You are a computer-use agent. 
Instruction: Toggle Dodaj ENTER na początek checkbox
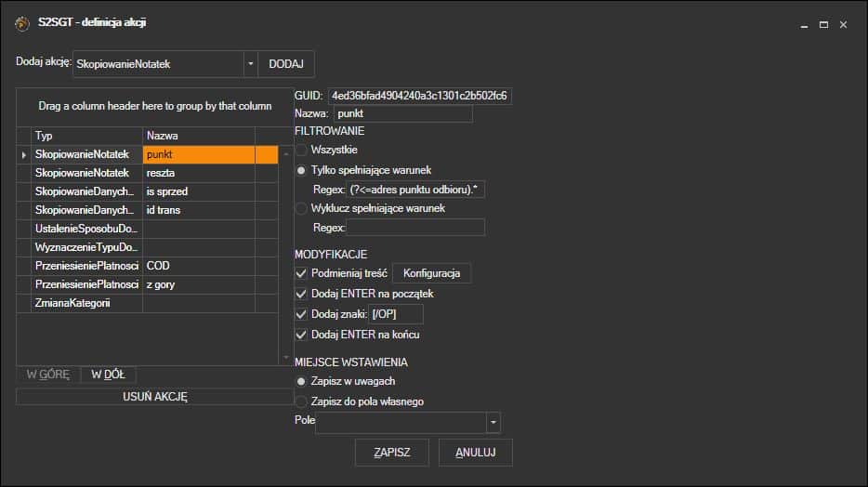301,294
